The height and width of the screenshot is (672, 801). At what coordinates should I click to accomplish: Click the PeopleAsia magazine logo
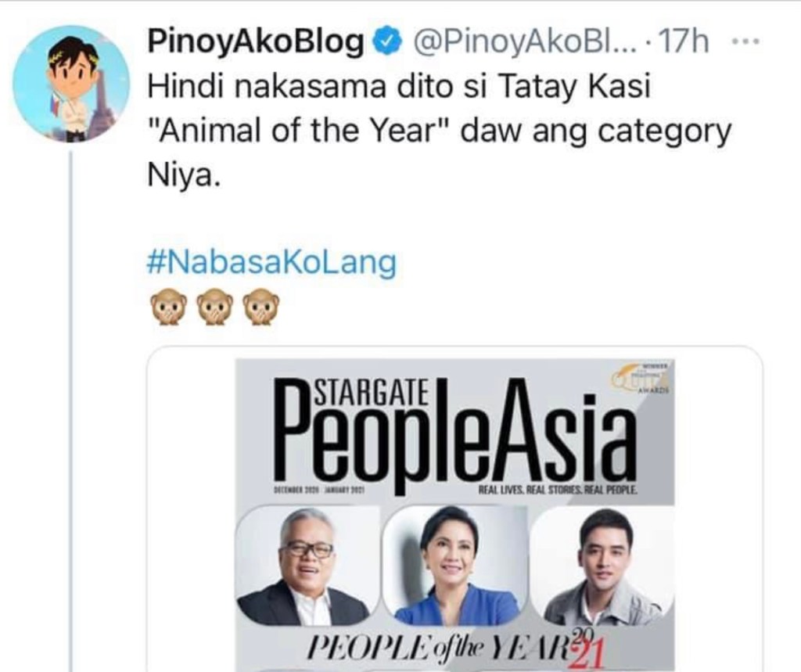pos(455,435)
